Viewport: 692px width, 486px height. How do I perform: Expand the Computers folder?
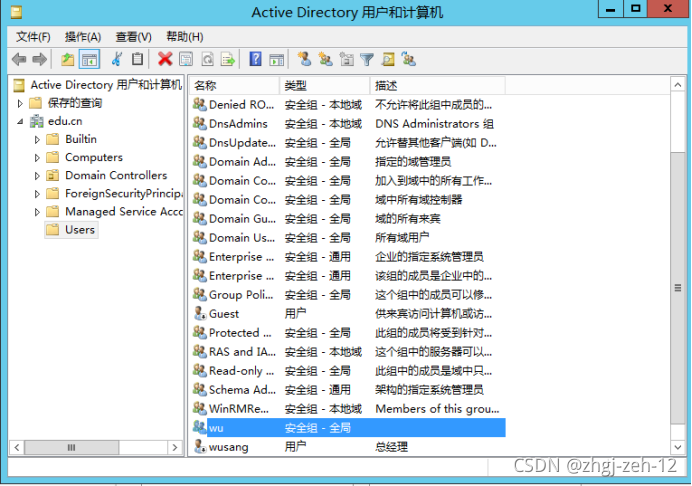pyautogui.click(x=37, y=158)
